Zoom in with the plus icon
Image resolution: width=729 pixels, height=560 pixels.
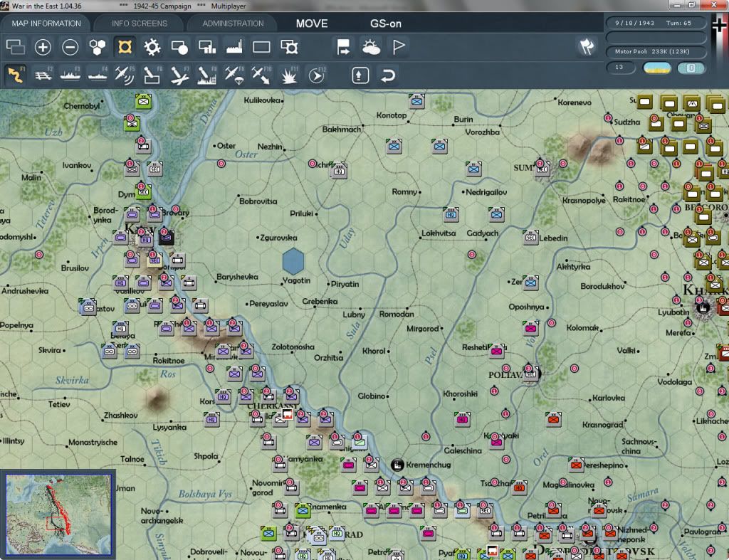tap(43, 47)
